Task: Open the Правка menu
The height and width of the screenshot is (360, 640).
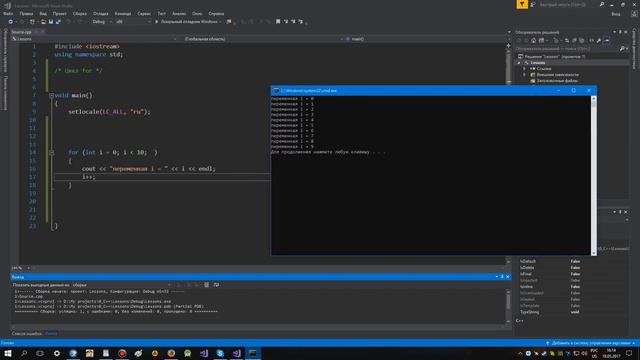Action: click(x=26, y=13)
